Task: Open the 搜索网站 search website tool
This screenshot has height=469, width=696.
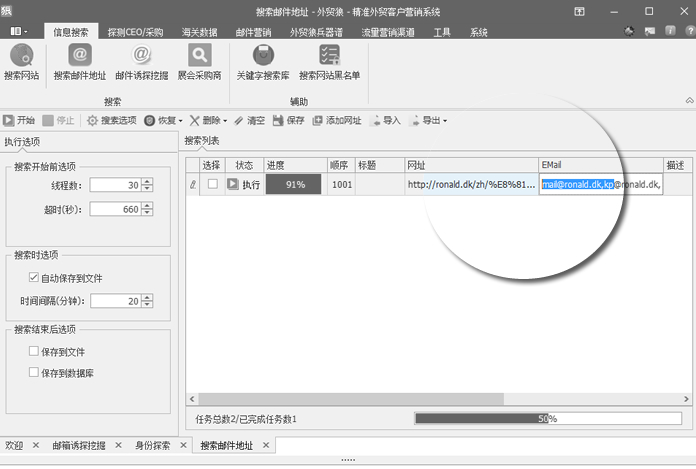Action: 21,62
